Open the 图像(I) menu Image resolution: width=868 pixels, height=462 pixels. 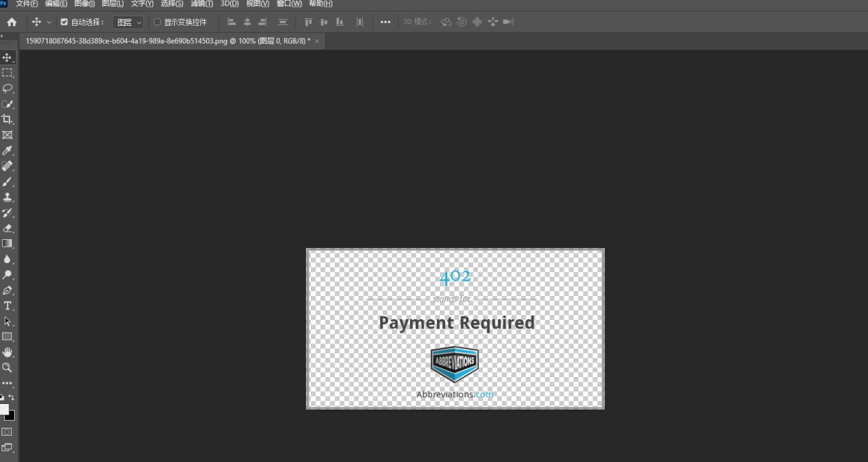(x=84, y=4)
